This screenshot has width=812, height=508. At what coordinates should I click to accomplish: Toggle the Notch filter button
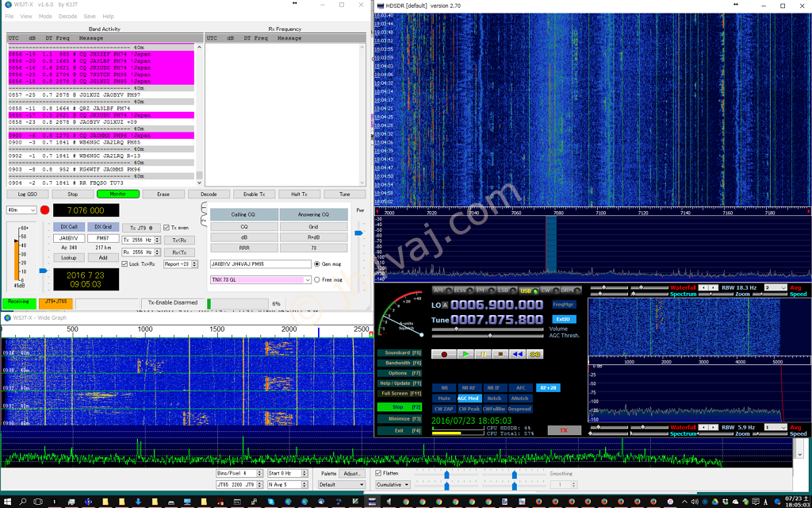tap(495, 398)
